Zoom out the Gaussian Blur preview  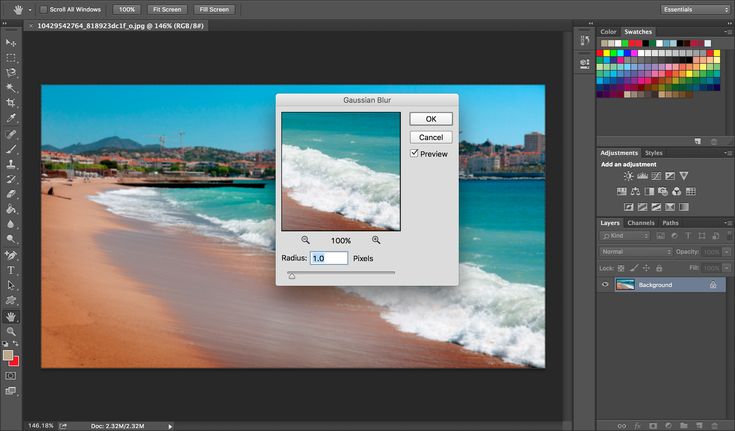pos(305,240)
